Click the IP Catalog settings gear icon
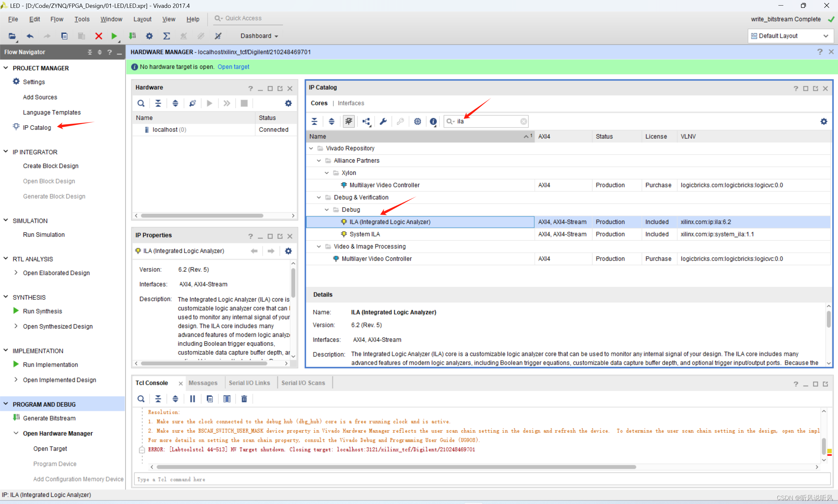Image resolution: width=838 pixels, height=504 pixels. pyautogui.click(x=823, y=121)
